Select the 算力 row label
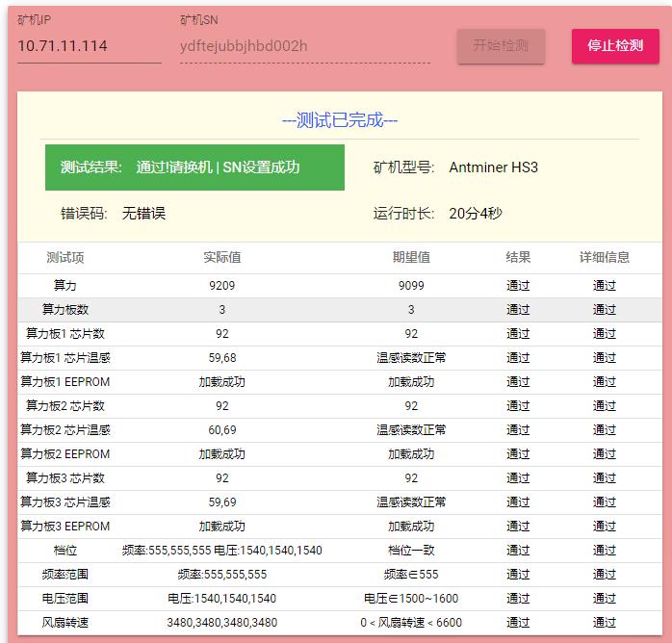This screenshot has height=643, width=672. [x=65, y=286]
